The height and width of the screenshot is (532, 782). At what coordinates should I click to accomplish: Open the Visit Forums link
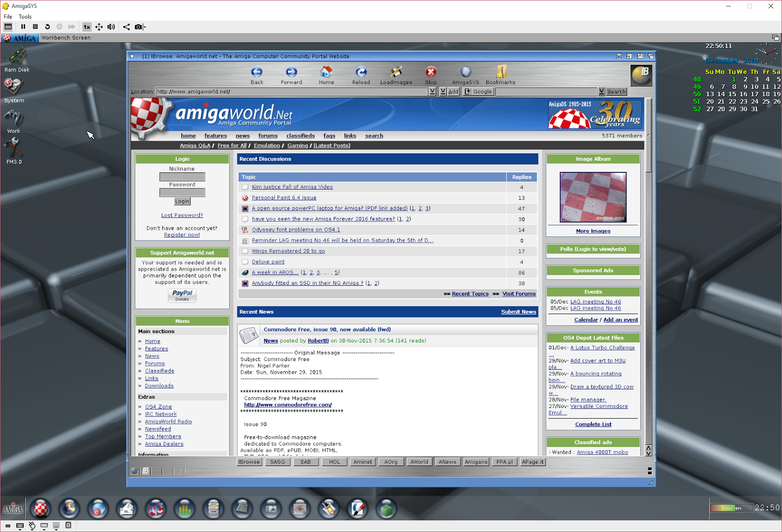[519, 294]
